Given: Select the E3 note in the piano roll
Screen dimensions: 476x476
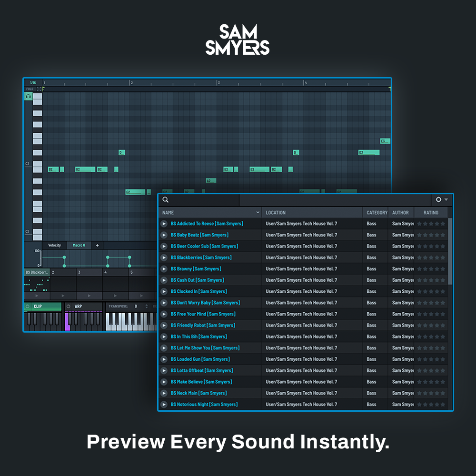Looking at the screenshot, I should coord(385,141).
